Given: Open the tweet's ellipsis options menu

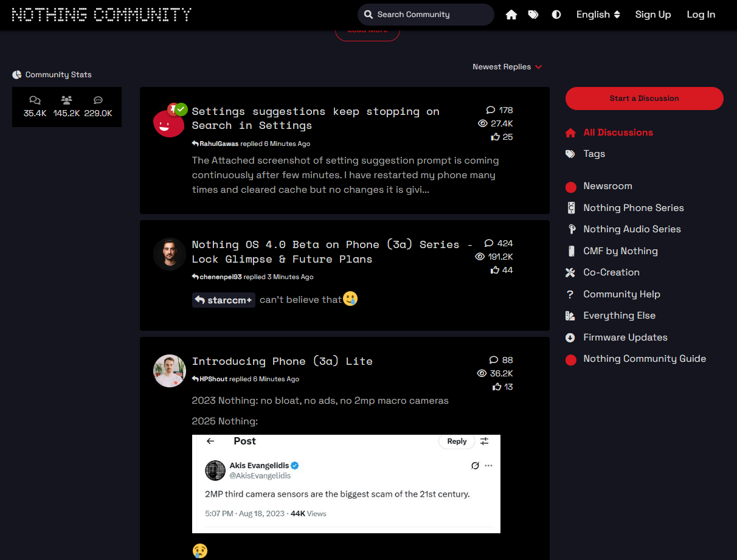Looking at the screenshot, I should (x=488, y=465).
